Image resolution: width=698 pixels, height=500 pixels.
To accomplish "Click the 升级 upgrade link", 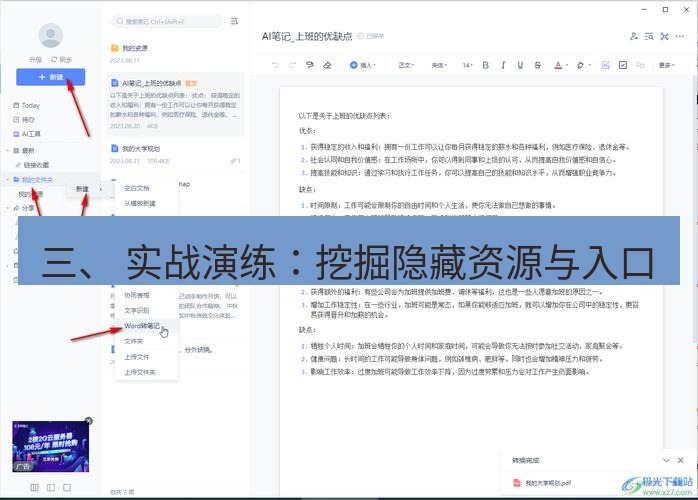I will tap(35, 59).
